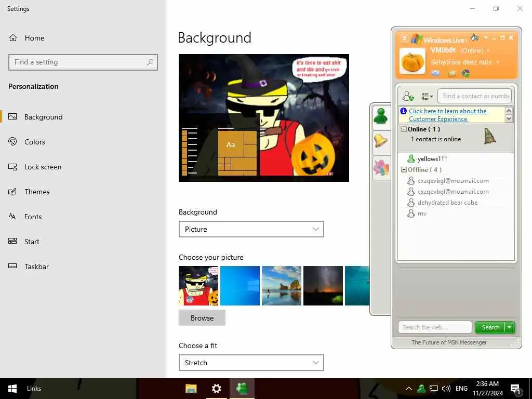Click The Future of MSN Messenger text
This screenshot has height=399, width=532.
coord(449,342)
